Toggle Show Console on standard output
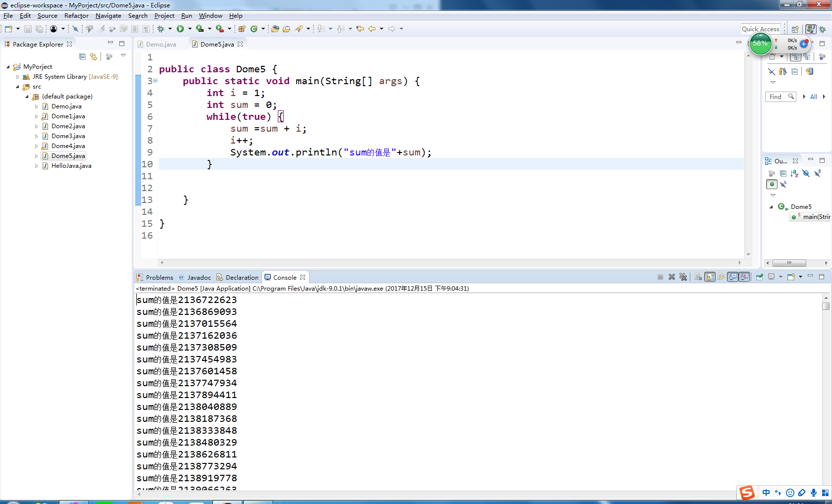Viewport: 832px width, 504px height. [x=733, y=277]
